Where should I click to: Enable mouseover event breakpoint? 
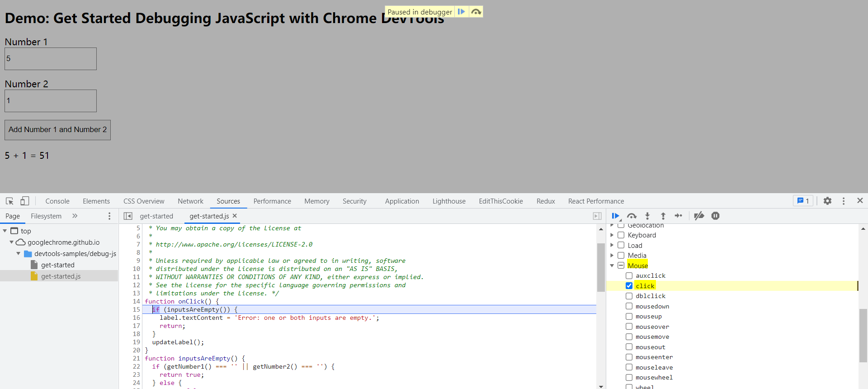[x=629, y=327]
